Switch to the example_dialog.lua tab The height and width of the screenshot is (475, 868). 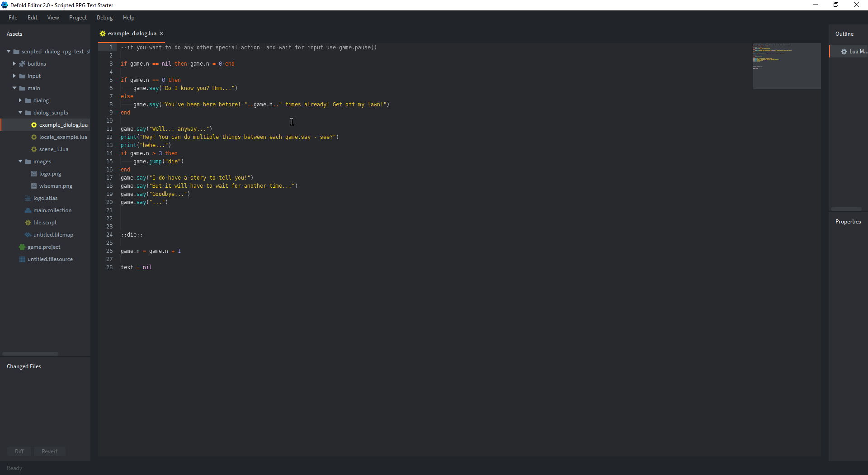(131, 33)
